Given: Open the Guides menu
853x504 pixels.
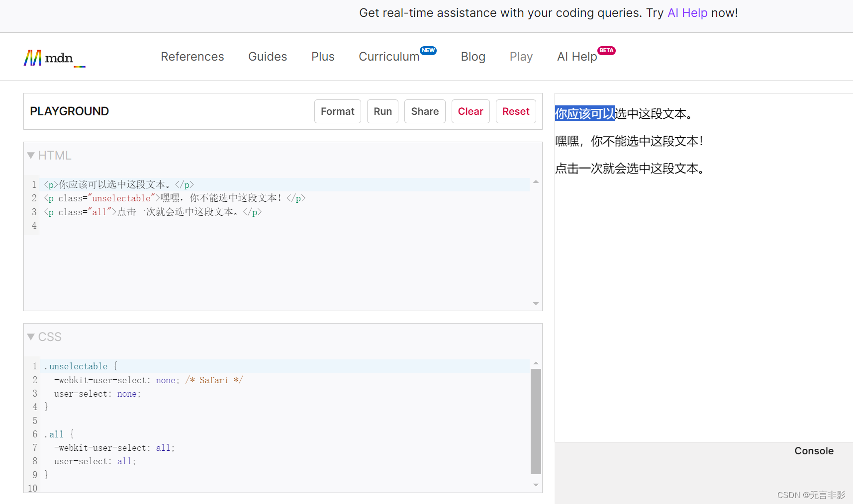Looking at the screenshot, I should point(267,57).
